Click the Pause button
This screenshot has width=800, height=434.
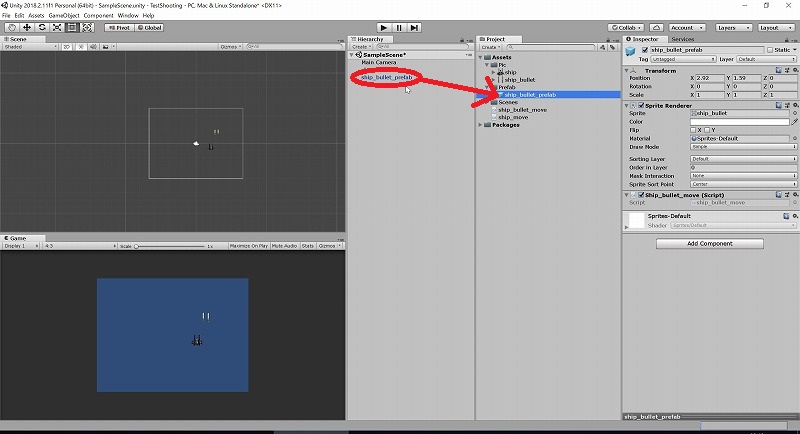pos(399,28)
